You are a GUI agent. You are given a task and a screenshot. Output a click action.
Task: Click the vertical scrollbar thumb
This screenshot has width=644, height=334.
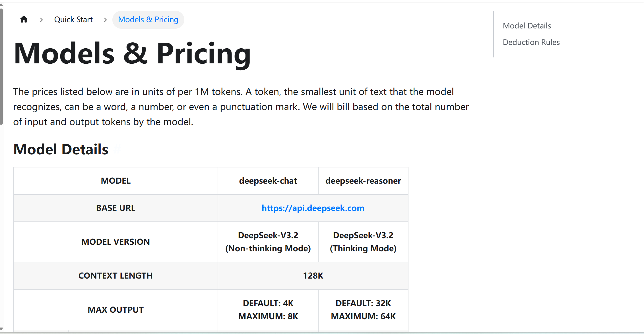pyautogui.click(x=1, y=67)
